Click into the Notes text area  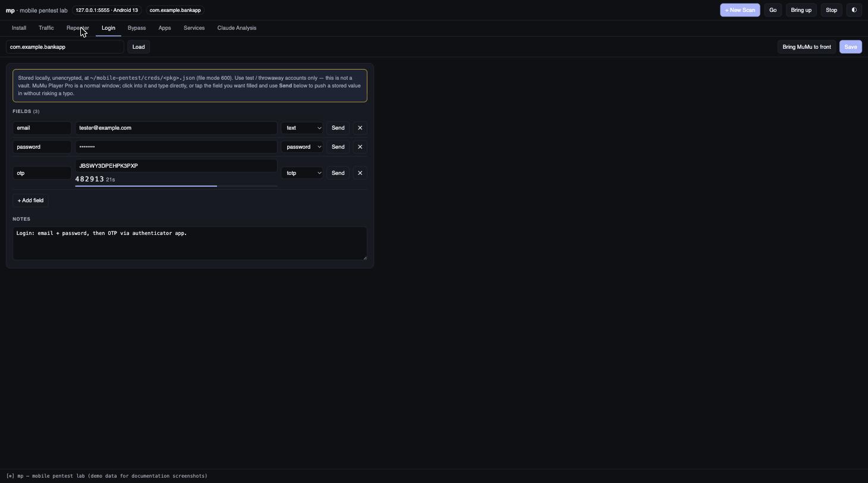[190, 243]
